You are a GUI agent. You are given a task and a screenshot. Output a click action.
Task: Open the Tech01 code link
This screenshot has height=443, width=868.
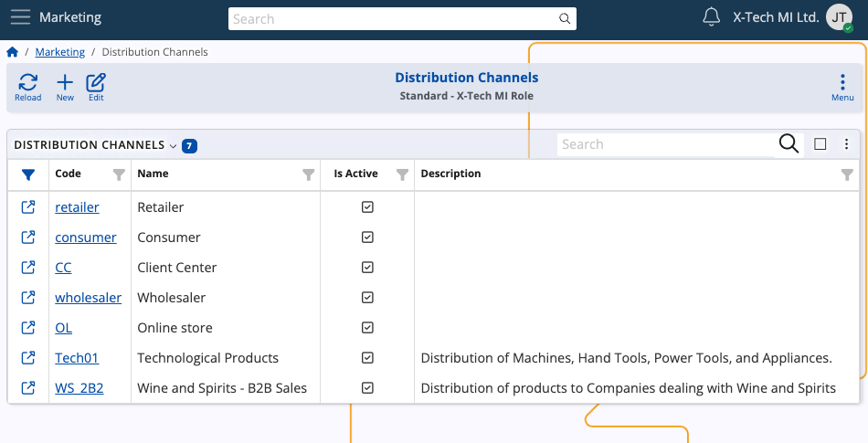tap(77, 358)
